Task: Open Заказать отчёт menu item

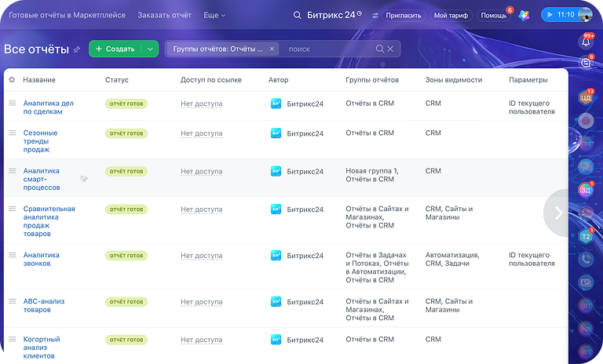Action: click(x=165, y=16)
